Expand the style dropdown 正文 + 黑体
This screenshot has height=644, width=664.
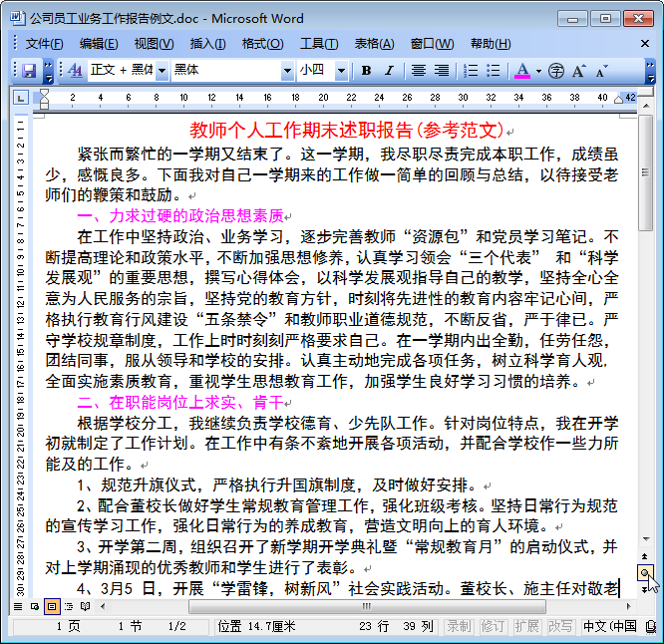(162, 71)
